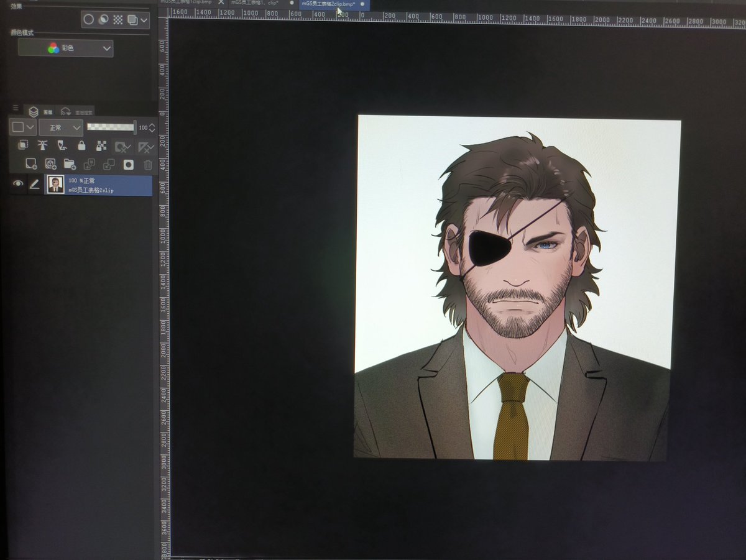Click the dot on the mGS员工表格2clip.bmp* tab
Image resolution: width=746 pixels, height=560 pixels.
(363, 3)
